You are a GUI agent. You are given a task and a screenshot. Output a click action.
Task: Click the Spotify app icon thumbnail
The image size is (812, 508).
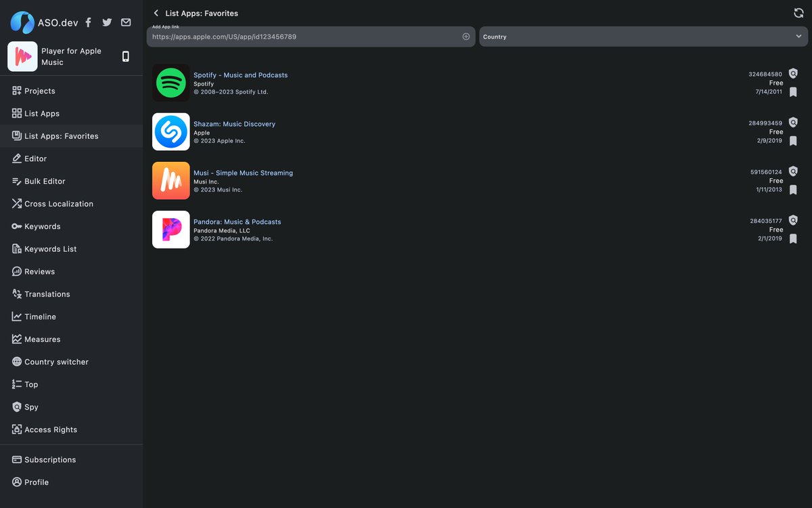pyautogui.click(x=171, y=83)
